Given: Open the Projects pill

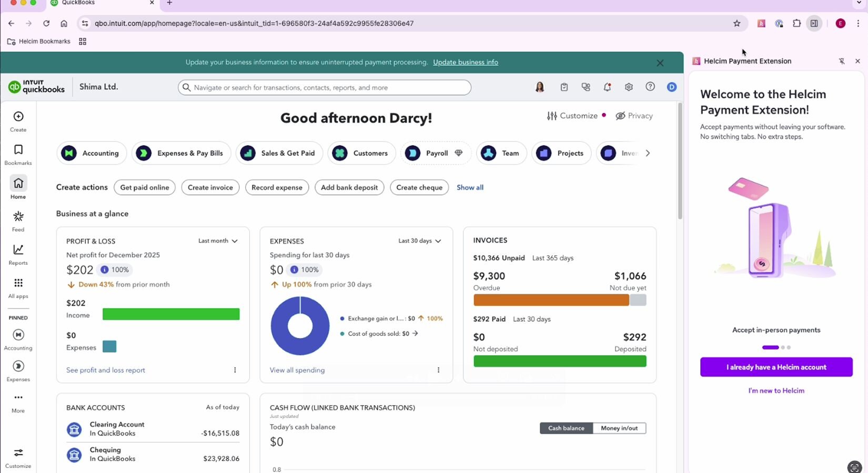Looking at the screenshot, I should click(561, 153).
